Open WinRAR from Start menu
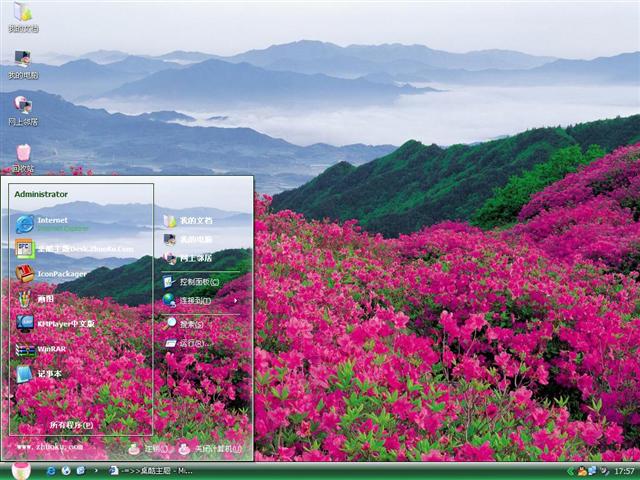The width and height of the screenshot is (640, 480). click(41, 349)
